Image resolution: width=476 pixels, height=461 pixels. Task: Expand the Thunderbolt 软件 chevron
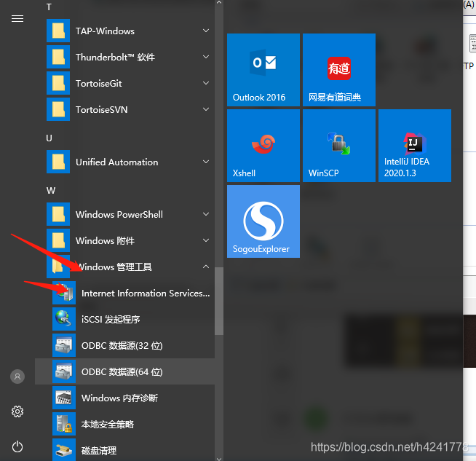[206, 57]
